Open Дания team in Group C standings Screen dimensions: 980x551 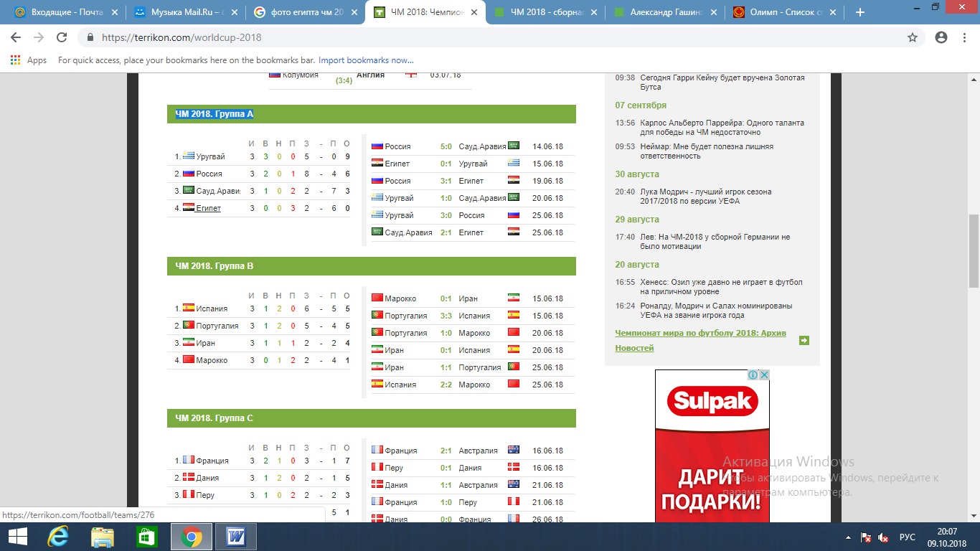(207, 478)
